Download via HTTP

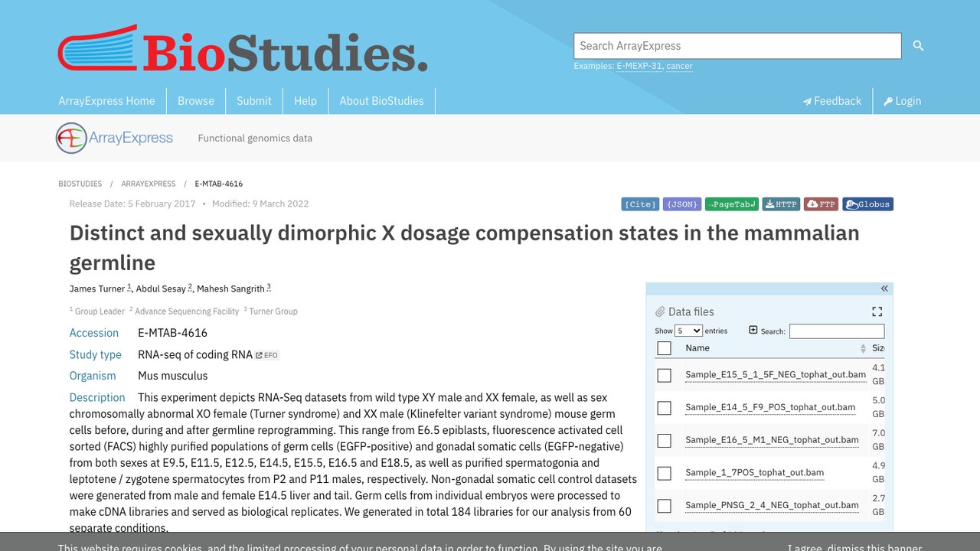point(781,204)
